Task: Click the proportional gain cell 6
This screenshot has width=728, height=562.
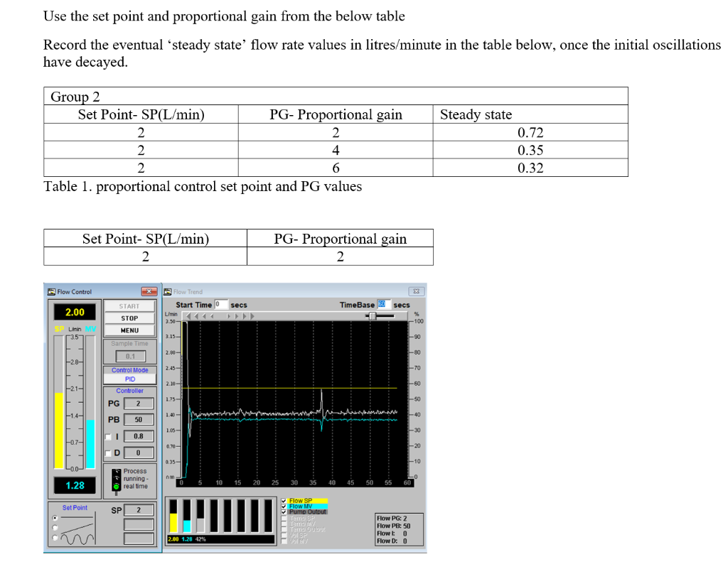Action: point(336,168)
